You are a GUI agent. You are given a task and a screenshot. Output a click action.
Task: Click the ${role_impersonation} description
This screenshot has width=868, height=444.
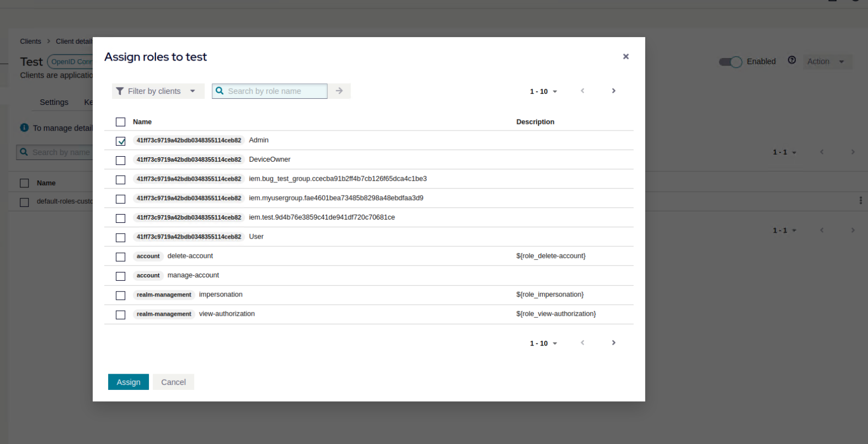pyautogui.click(x=550, y=294)
